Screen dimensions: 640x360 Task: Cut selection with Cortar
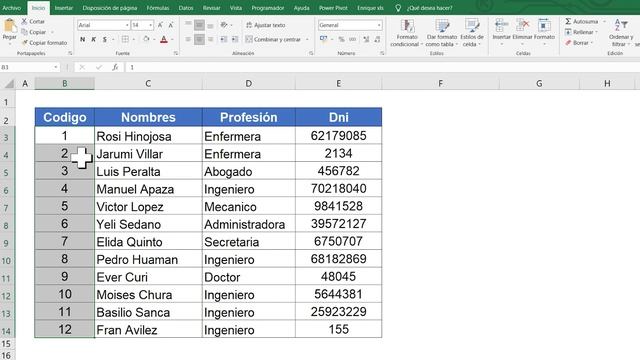pos(33,21)
